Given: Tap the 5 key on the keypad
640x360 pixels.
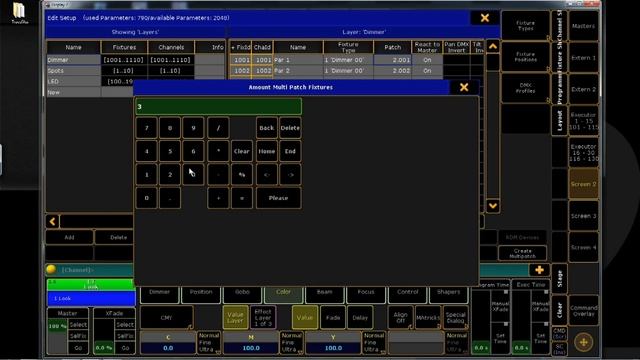Looking at the screenshot, I should [170, 151].
